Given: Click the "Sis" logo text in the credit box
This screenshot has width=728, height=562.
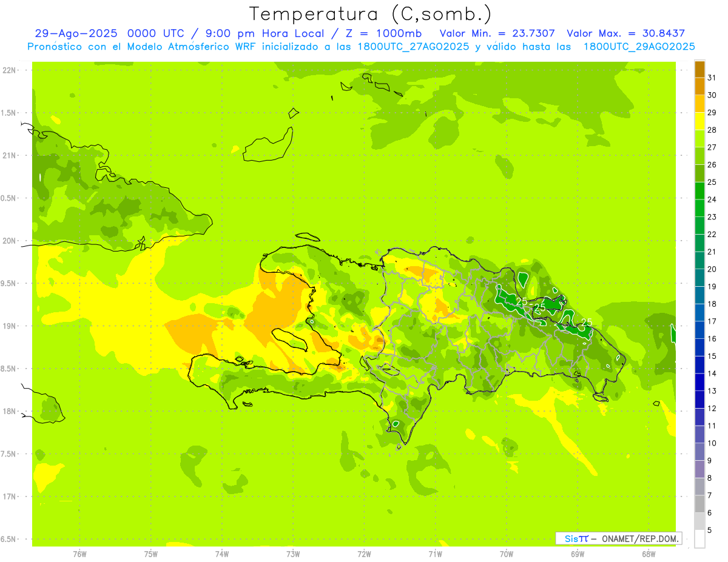Looking at the screenshot, I should 570,538.
